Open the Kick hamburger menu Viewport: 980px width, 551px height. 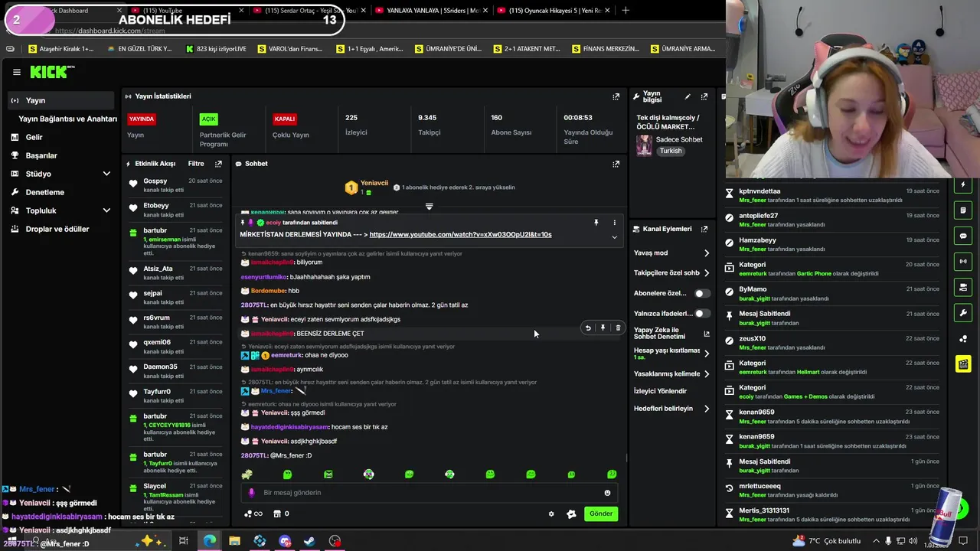point(16,72)
